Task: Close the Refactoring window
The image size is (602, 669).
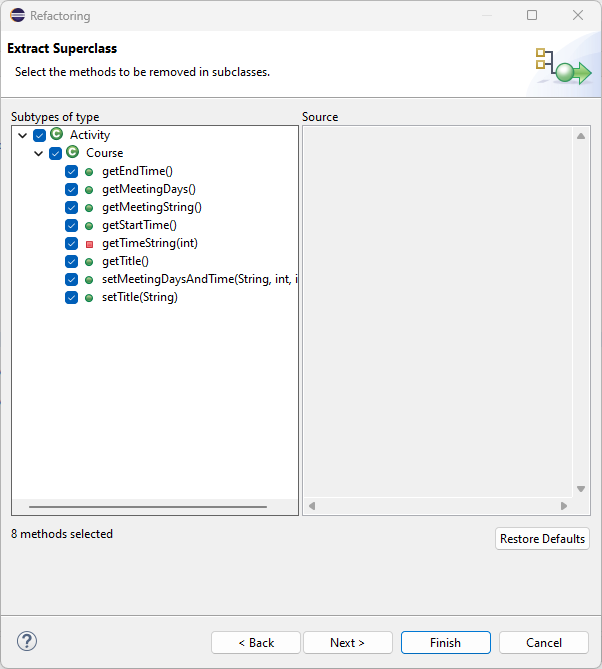Action: 578,15
